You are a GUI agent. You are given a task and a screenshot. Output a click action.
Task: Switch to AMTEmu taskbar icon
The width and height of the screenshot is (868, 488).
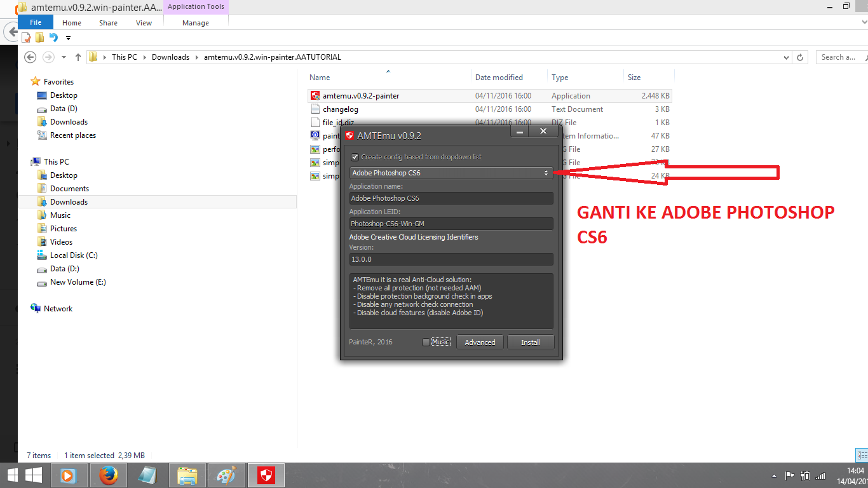tap(266, 475)
